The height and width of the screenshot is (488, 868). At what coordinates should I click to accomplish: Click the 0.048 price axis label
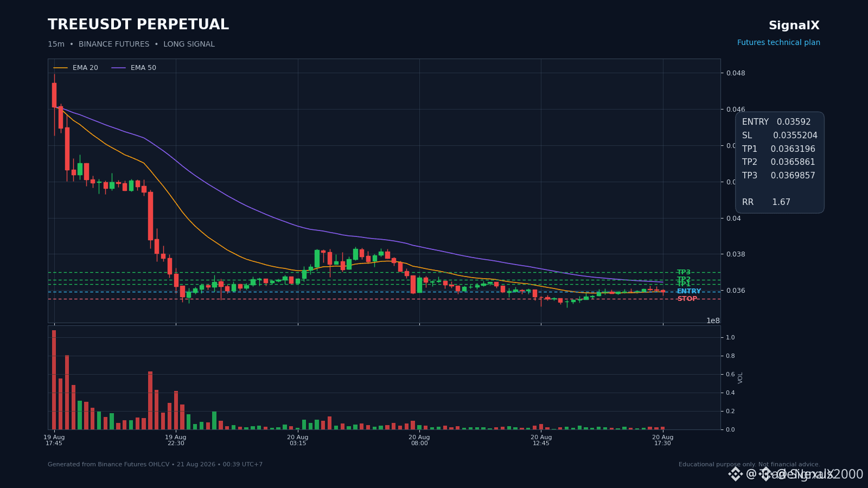click(736, 73)
